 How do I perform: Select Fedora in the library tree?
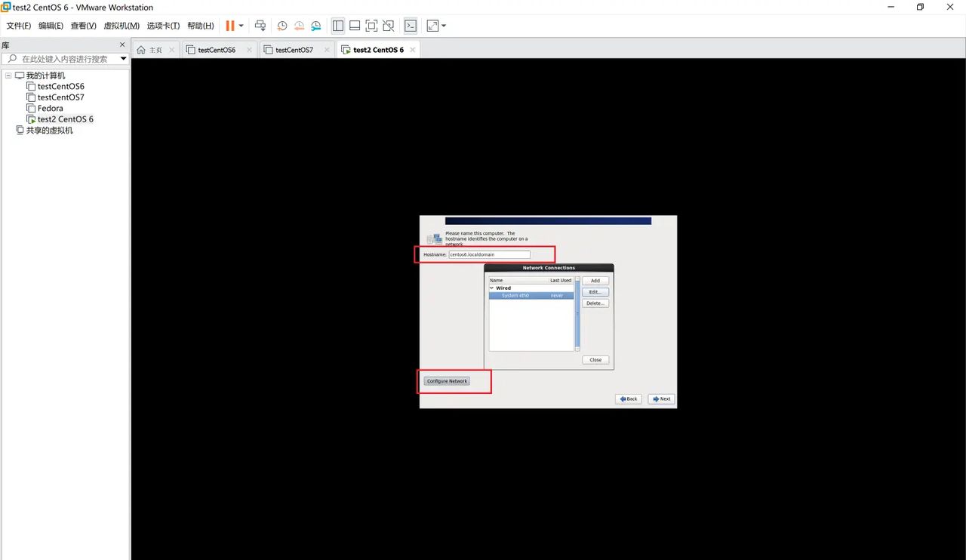pyautogui.click(x=51, y=109)
